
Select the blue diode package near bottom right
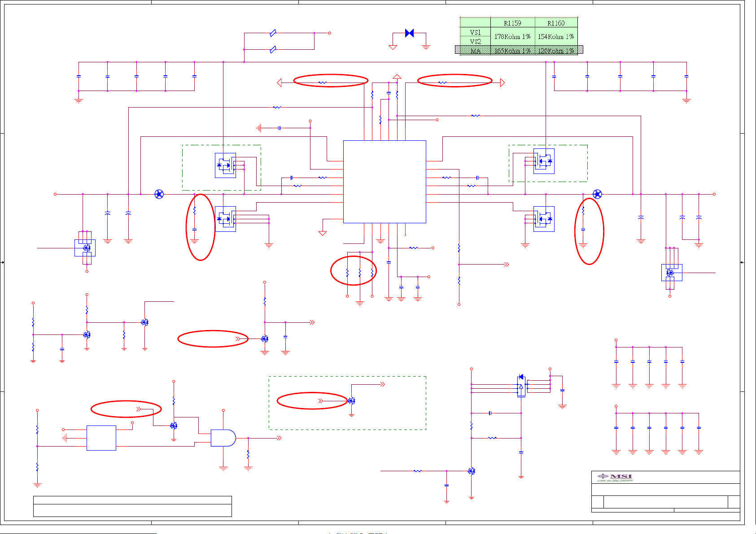[521, 386]
